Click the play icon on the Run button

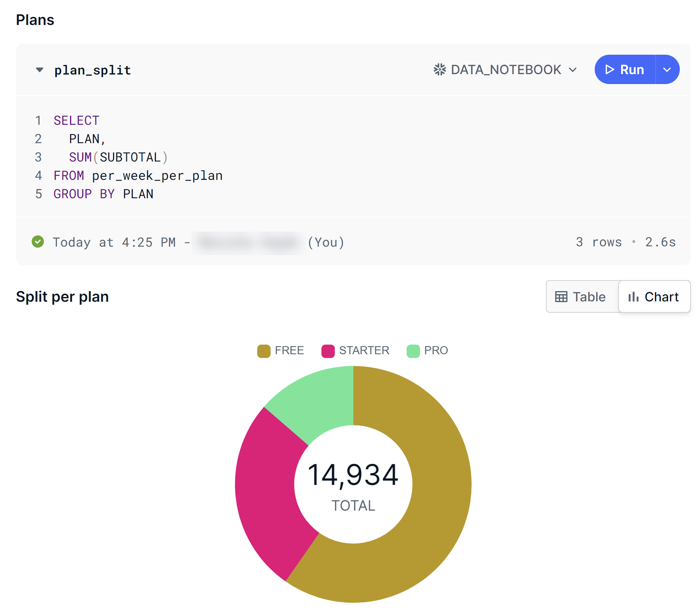coord(610,69)
